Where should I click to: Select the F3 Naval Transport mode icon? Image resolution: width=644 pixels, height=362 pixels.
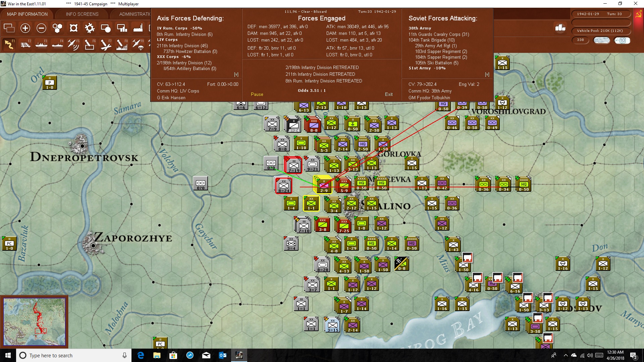pos(41,45)
